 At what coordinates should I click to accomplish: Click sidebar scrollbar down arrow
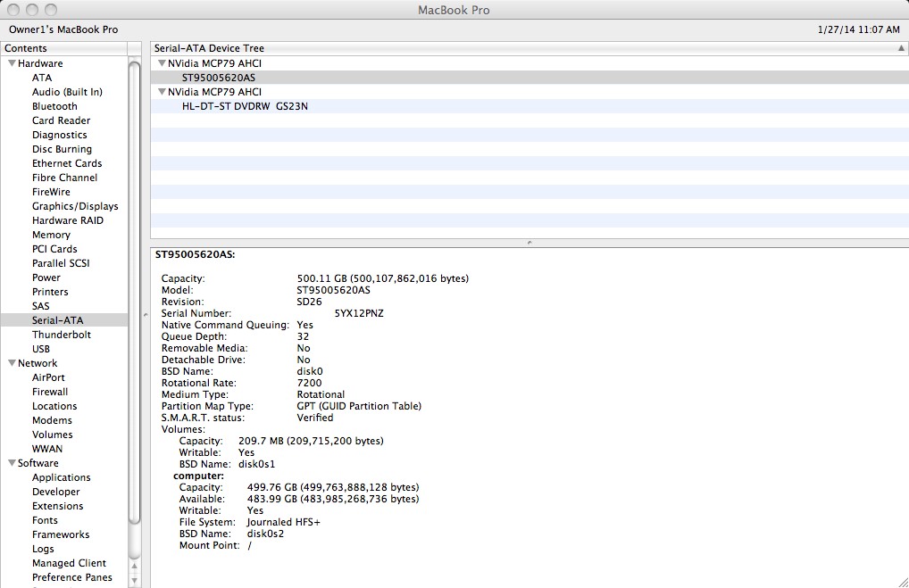pos(135,580)
